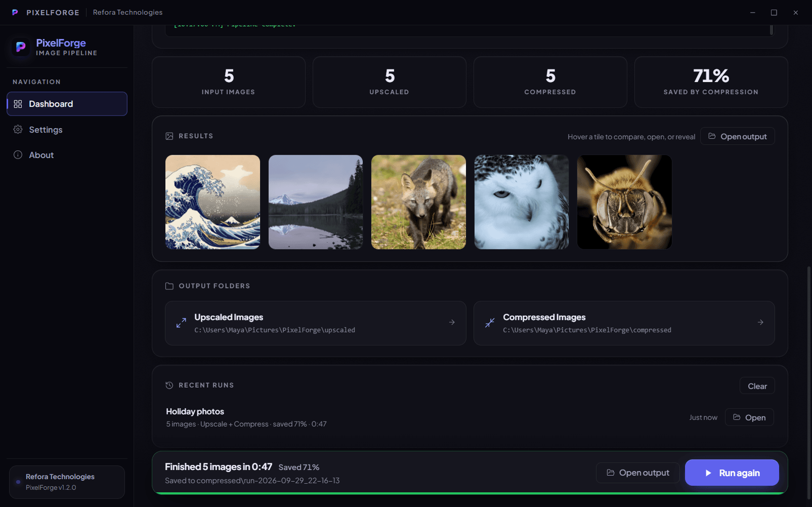
Task: Click the Compressed Images shrink-arrows icon
Action: click(x=490, y=323)
